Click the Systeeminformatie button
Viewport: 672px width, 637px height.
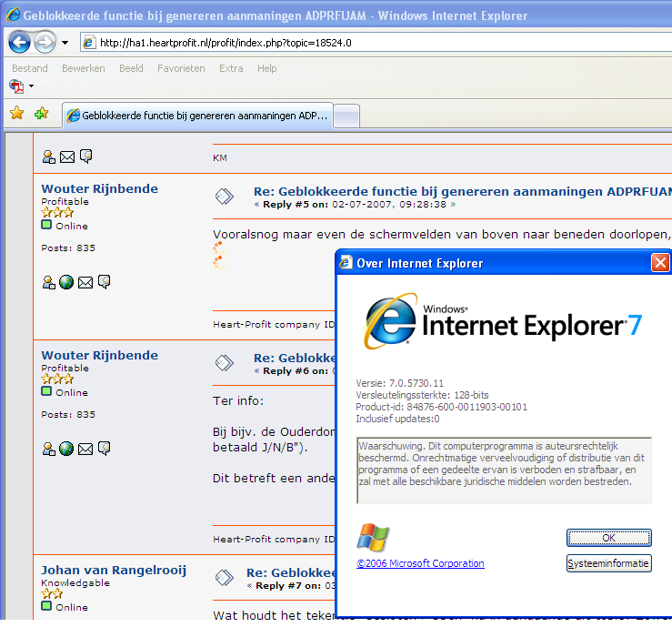[609, 563]
